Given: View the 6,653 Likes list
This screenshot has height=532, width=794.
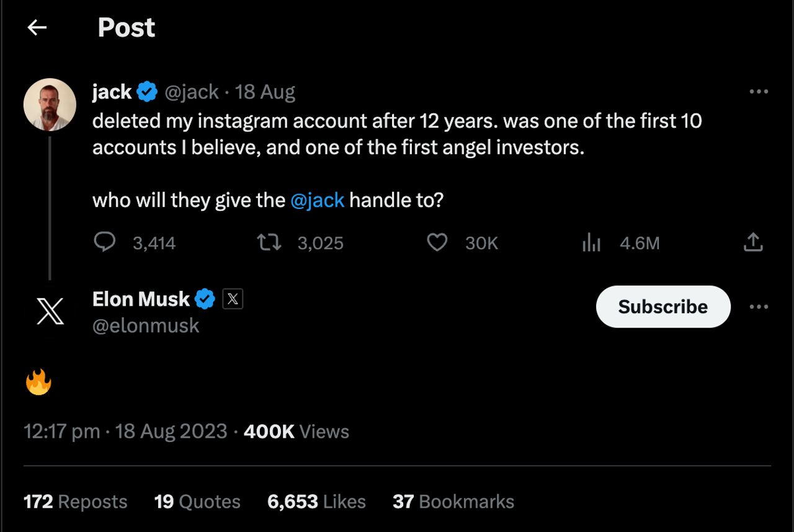Looking at the screenshot, I should 316,502.
